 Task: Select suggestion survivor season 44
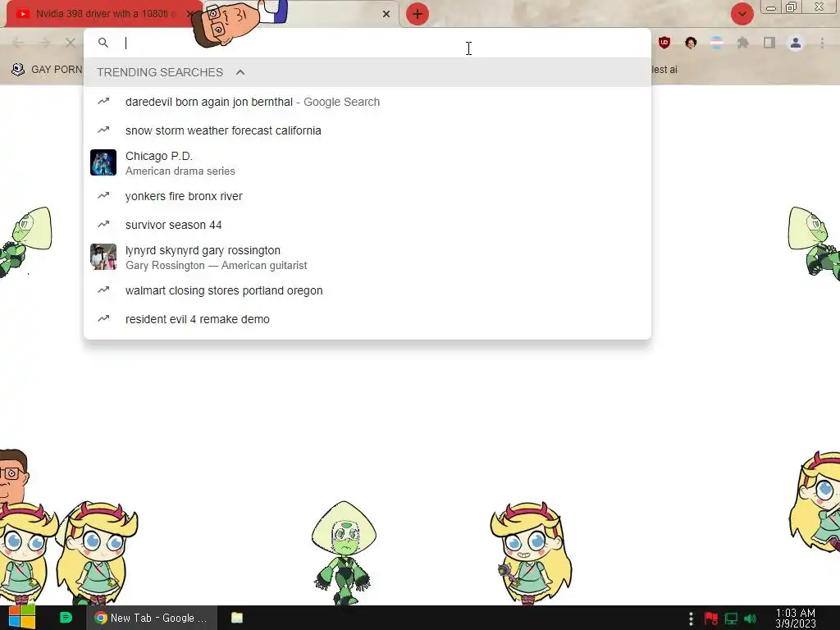coord(367,225)
